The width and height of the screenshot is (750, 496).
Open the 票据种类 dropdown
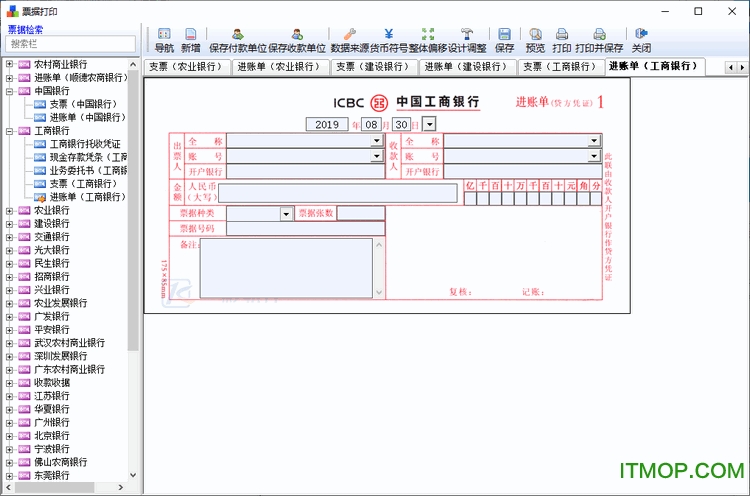286,213
